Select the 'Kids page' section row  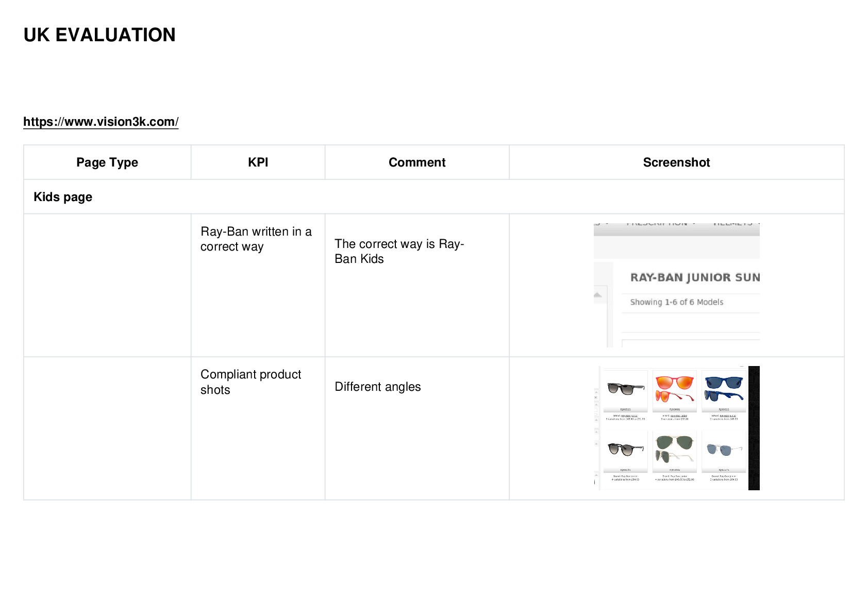coord(433,197)
